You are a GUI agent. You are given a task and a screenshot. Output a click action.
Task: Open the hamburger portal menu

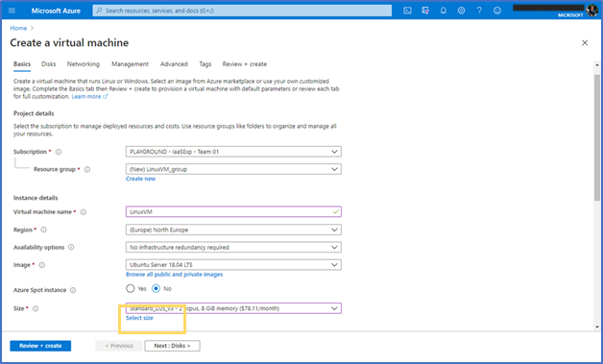click(12, 11)
